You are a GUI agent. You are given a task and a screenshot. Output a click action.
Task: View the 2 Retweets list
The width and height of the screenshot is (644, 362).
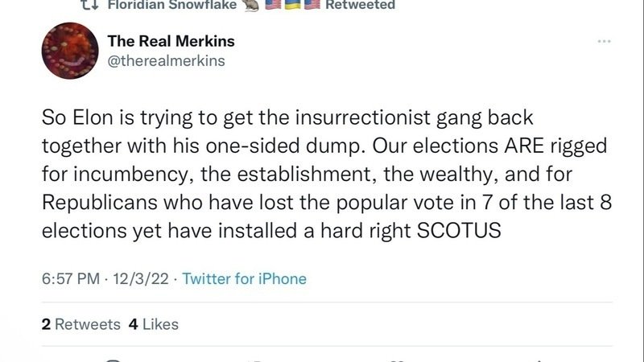(80, 325)
